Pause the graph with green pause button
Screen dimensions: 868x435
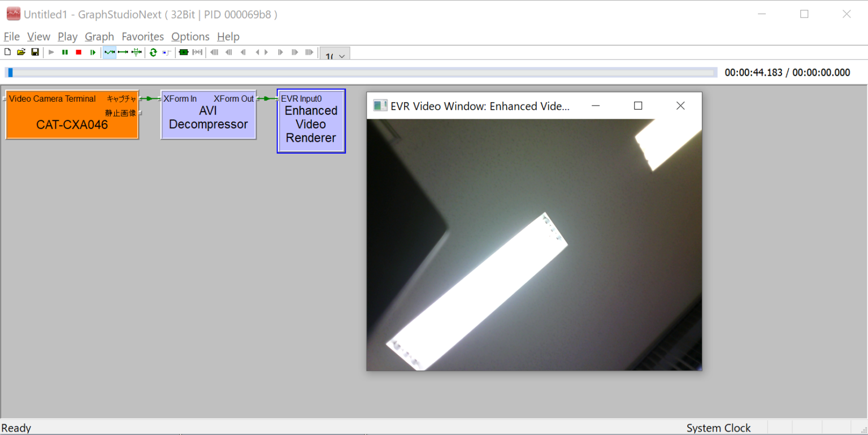(x=65, y=53)
